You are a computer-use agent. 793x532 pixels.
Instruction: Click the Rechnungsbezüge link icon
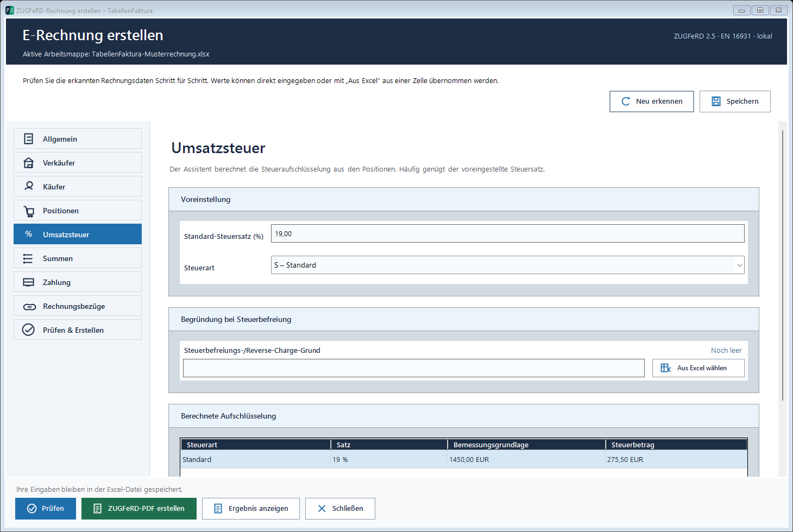29,307
